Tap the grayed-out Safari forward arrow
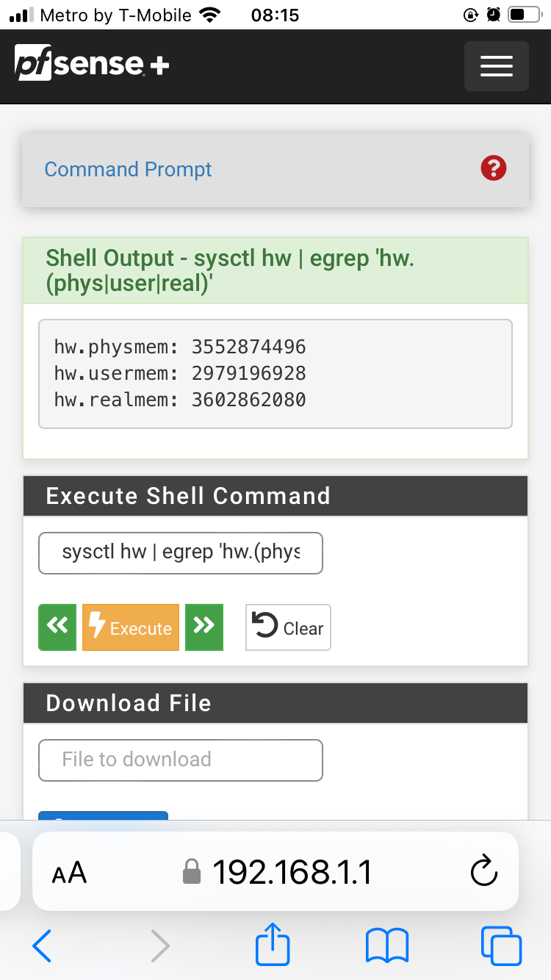 [x=159, y=945]
